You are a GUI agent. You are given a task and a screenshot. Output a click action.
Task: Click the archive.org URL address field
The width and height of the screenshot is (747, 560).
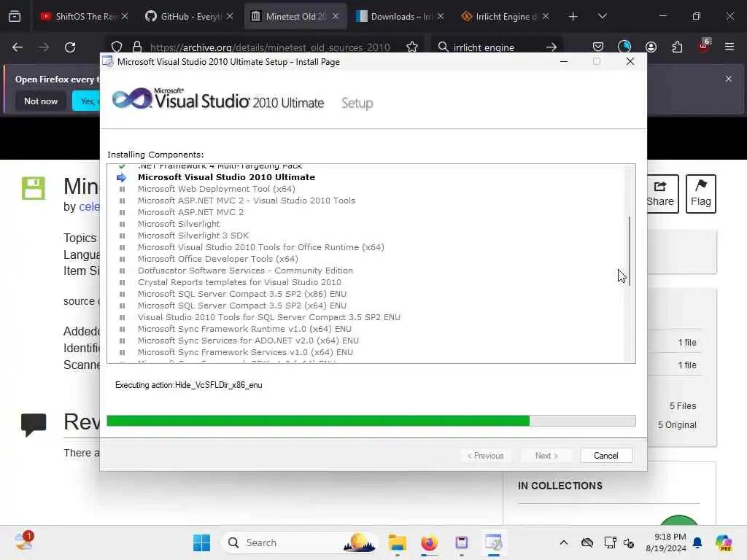coord(270,47)
